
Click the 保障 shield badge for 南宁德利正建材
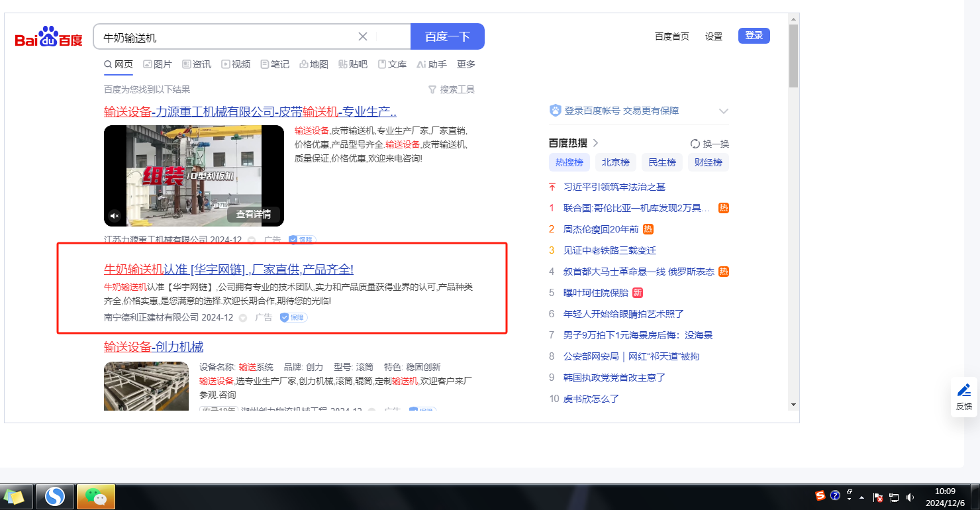pyautogui.click(x=293, y=317)
